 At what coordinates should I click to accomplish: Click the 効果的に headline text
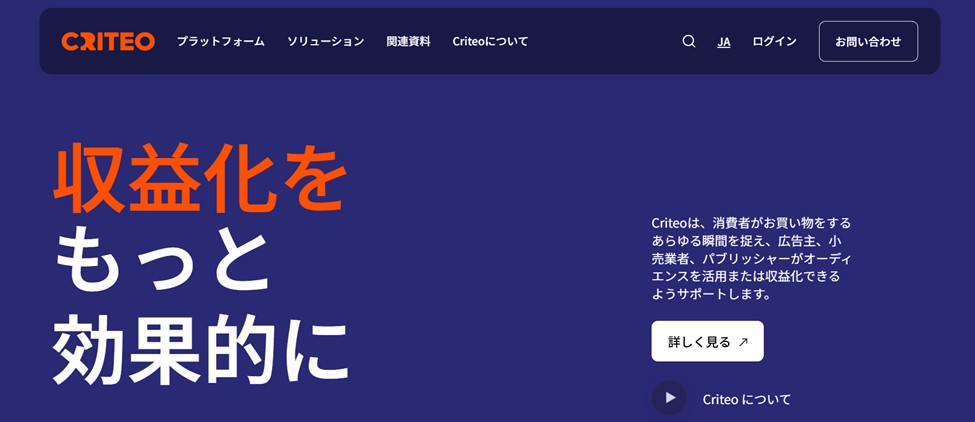(x=200, y=349)
